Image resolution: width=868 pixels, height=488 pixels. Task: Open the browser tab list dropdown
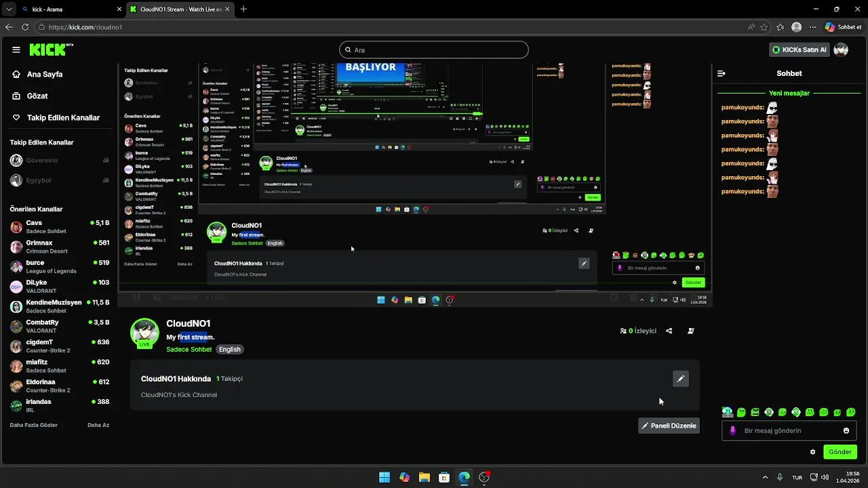pos(8,9)
